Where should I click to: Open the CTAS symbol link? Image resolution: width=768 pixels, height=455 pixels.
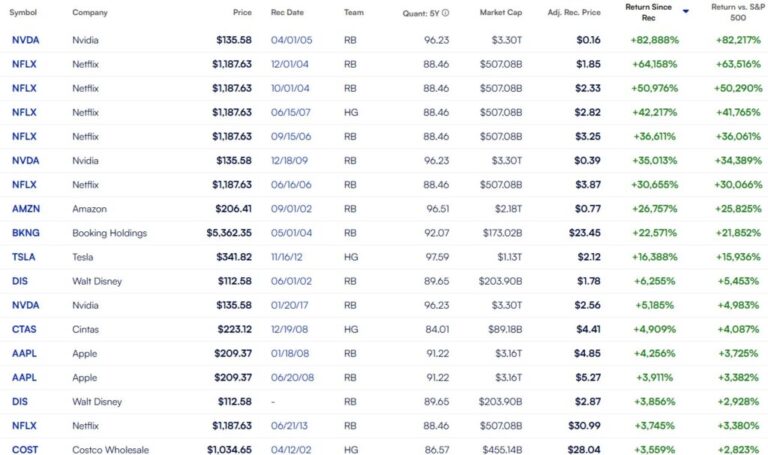pos(25,329)
